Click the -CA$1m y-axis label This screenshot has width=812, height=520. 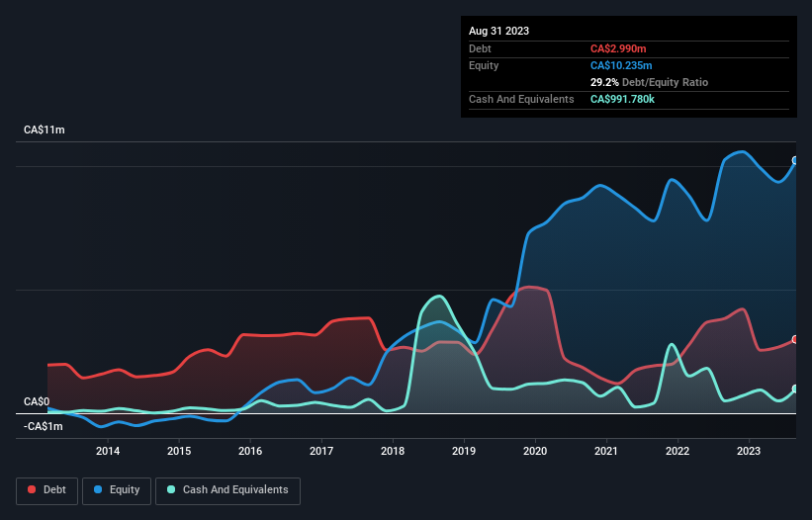pos(43,426)
